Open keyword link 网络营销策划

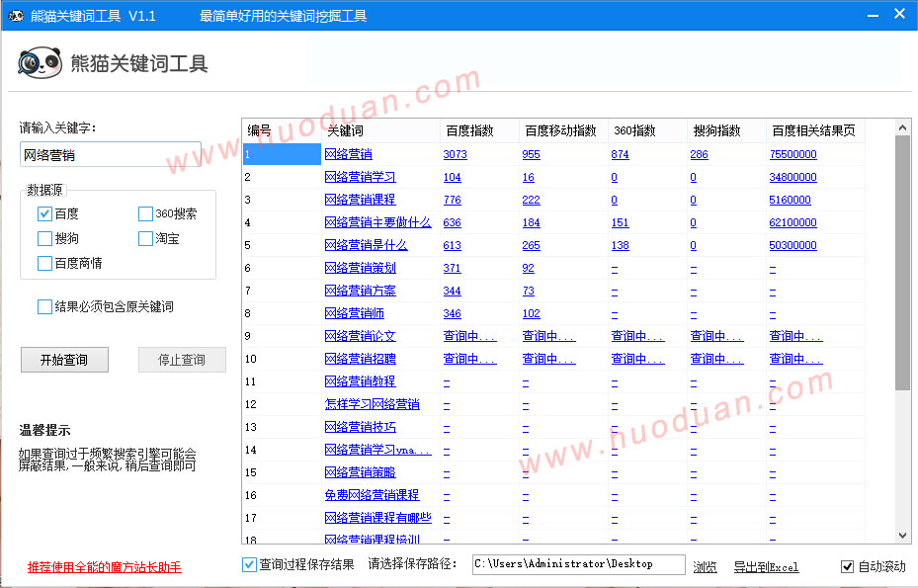pyautogui.click(x=360, y=268)
